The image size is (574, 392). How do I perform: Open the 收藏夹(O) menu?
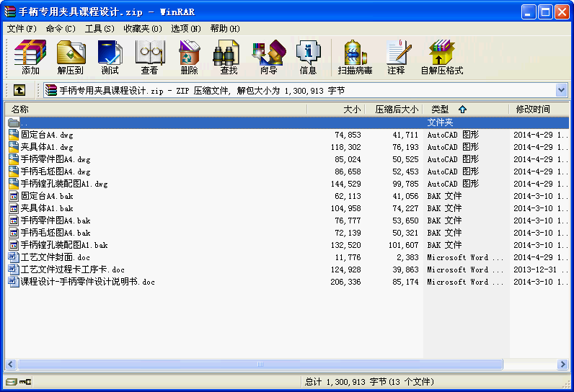click(x=143, y=29)
